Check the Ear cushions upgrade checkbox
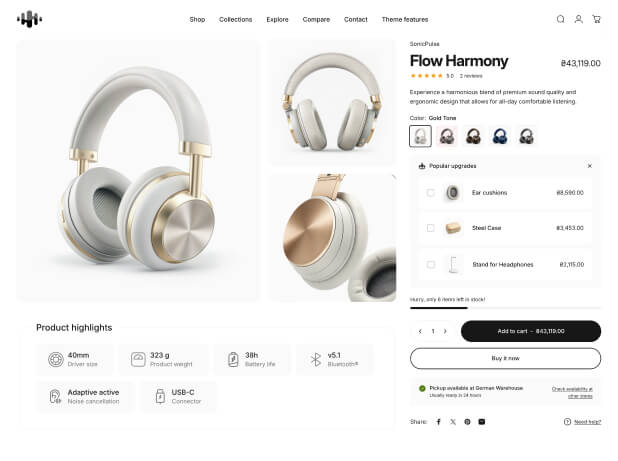The image size is (618, 461). click(x=430, y=193)
